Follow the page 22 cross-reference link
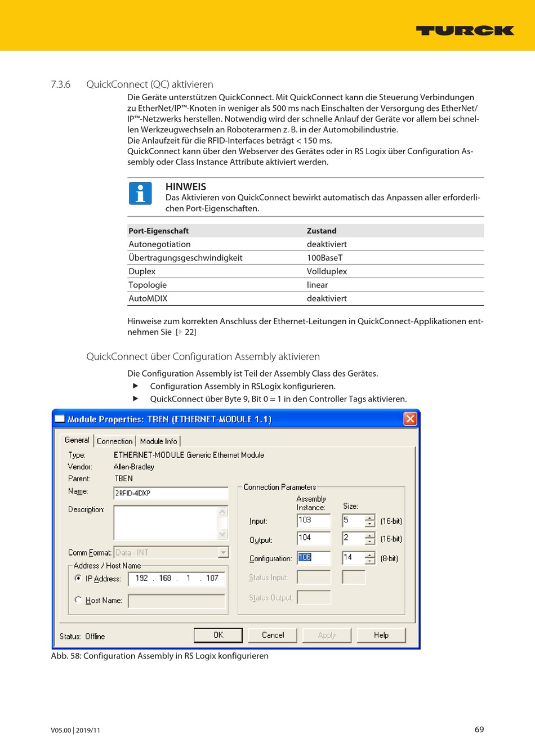 [186, 332]
